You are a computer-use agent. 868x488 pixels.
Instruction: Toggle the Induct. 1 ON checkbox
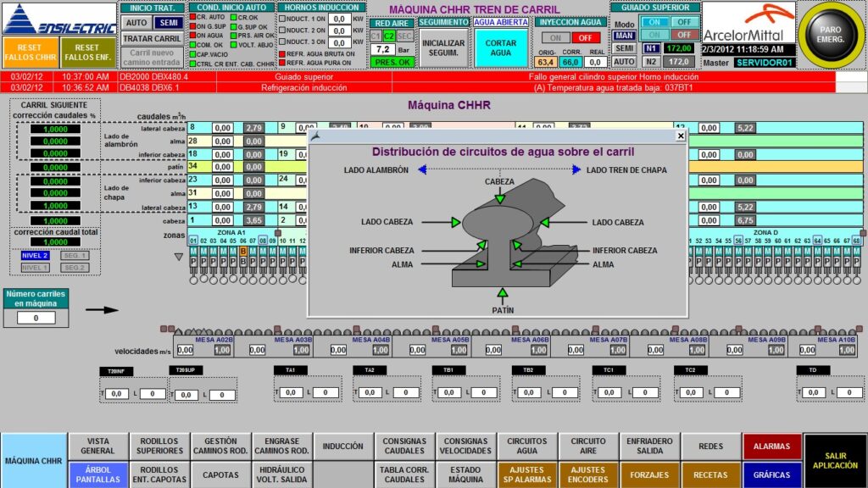[x=281, y=18]
